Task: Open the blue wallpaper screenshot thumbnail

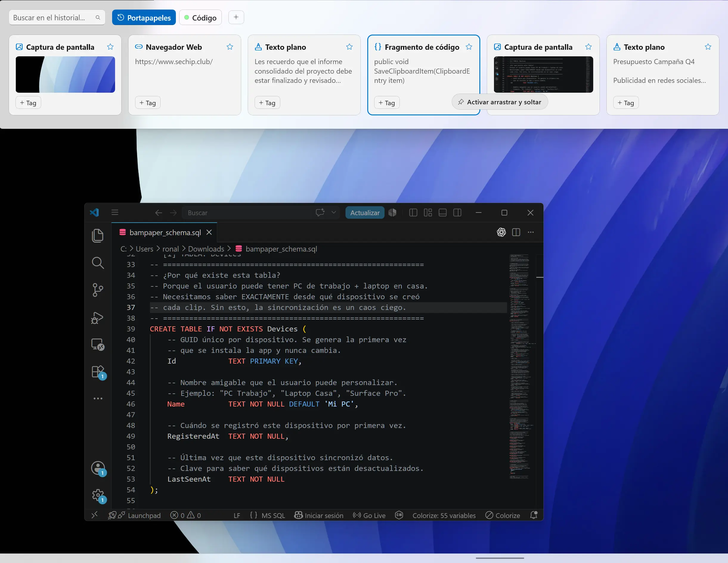Action: [x=65, y=74]
